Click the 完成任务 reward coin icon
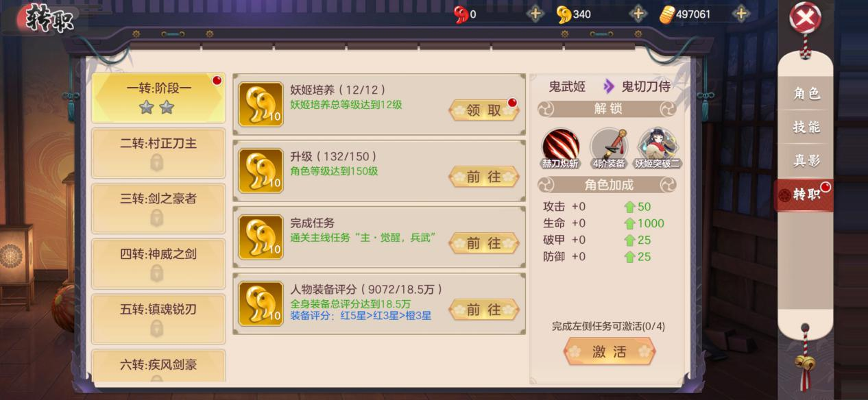Screen dimensions: 868x400 click(261, 238)
